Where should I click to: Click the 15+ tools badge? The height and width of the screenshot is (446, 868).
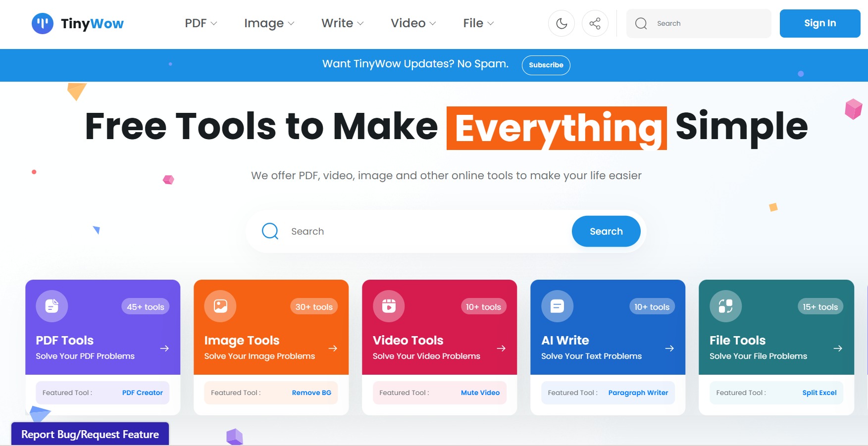pyautogui.click(x=820, y=307)
